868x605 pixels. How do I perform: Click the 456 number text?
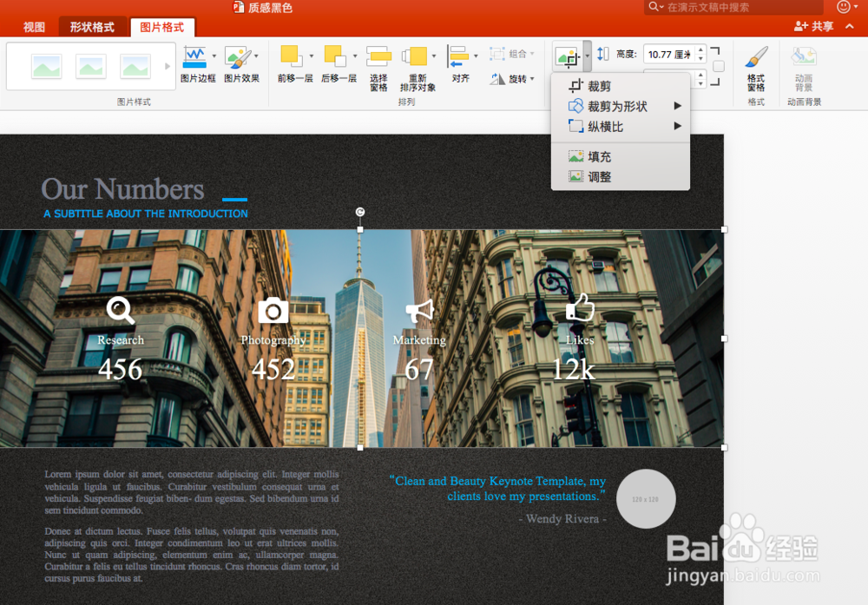(x=120, y=369)
